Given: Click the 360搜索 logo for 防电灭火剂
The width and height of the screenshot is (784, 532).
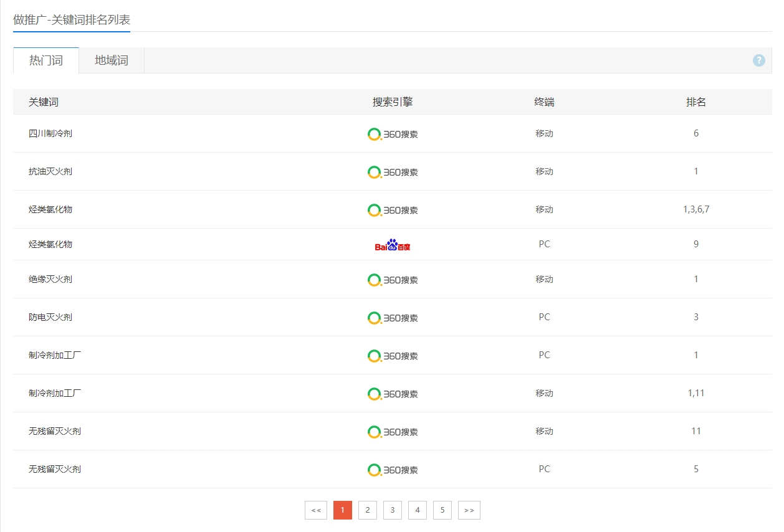Looking at the screenshot, I should (393, 318).
